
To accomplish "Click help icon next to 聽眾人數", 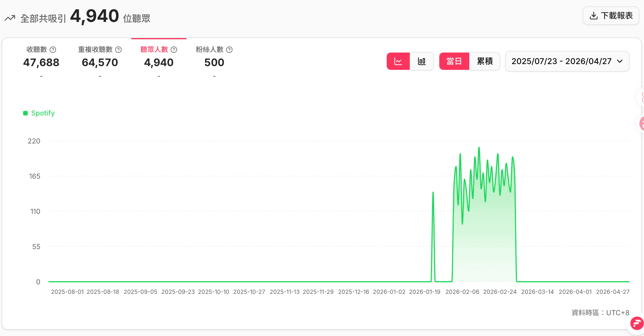I will click(x=174, y=50).
